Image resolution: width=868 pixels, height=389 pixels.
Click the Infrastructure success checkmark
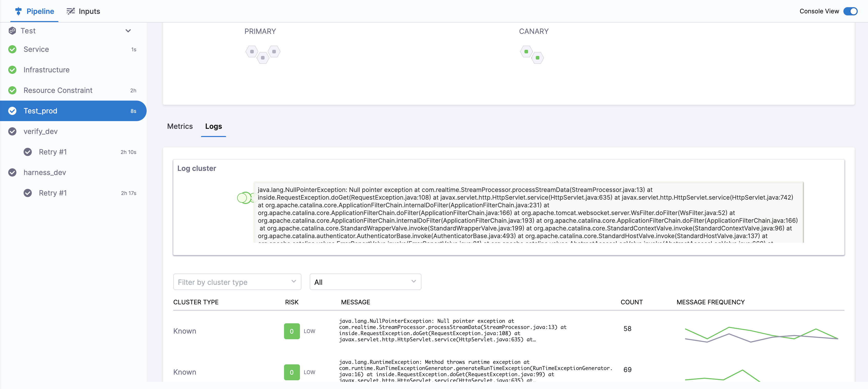(13, 70)
